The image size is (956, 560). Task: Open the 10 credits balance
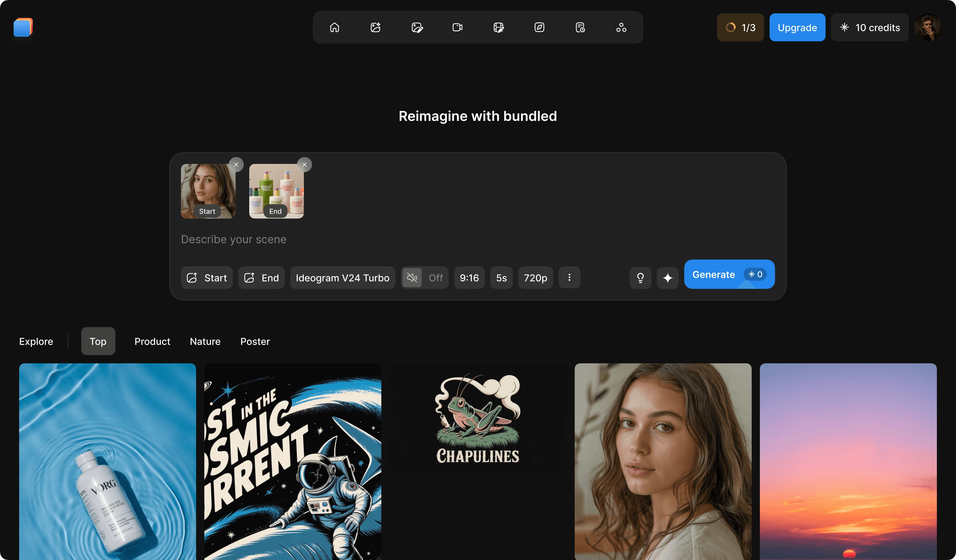[870, 27]
